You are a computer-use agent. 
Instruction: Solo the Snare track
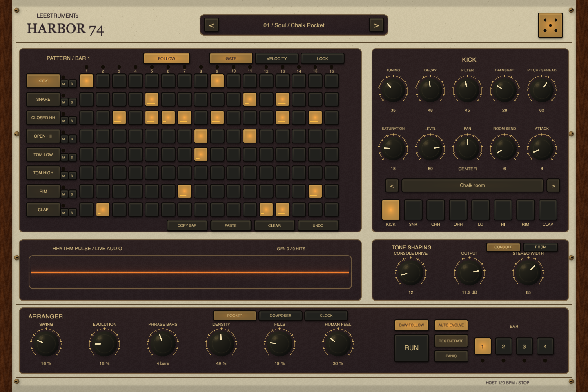coord(72,102)
